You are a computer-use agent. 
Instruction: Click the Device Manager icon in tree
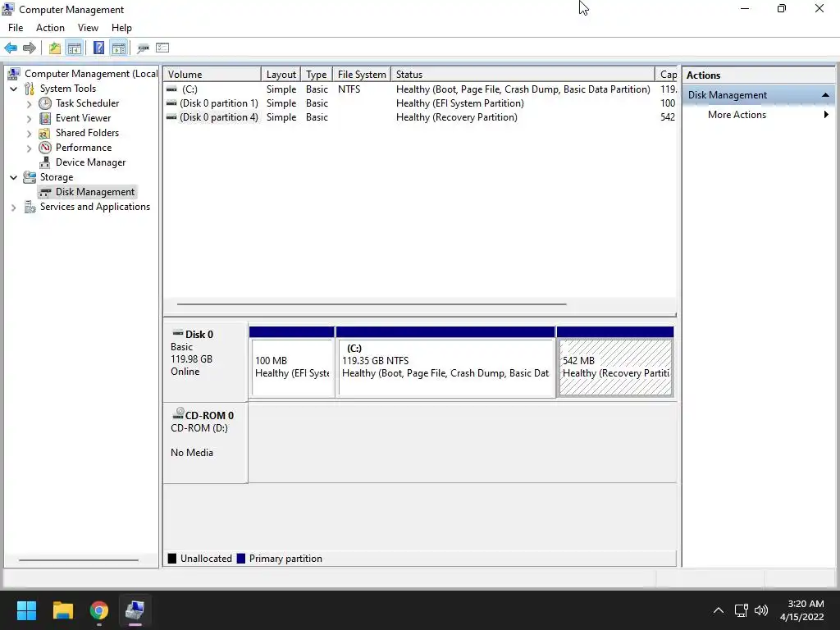click(45, 162)
